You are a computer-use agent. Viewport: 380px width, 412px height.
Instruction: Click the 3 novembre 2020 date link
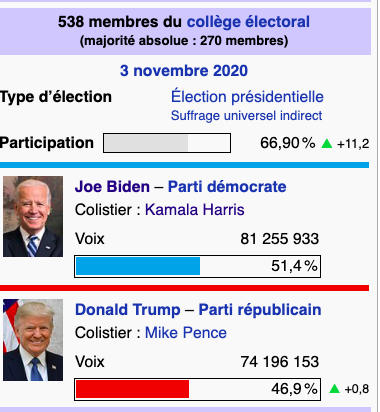click(184, 71)
